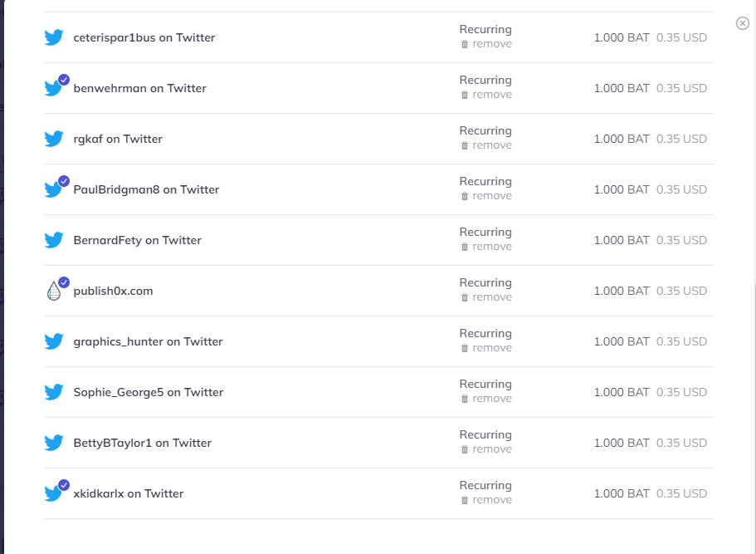Click the Twitter icon beside BernardFety

point(54,240)
